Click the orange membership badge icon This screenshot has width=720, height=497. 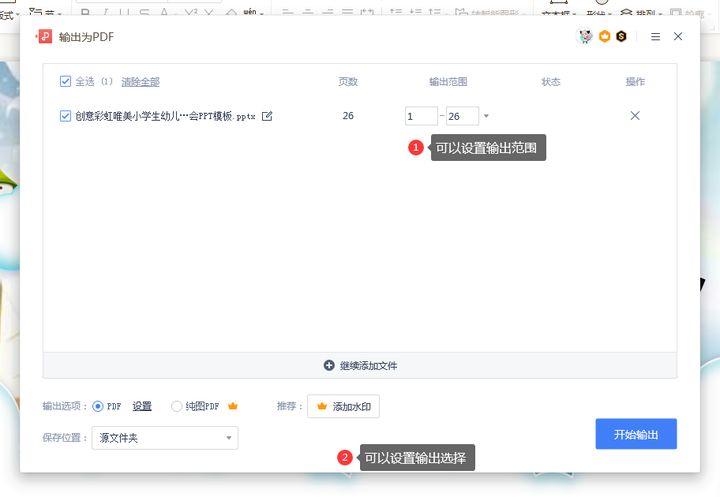click(604, 37)
